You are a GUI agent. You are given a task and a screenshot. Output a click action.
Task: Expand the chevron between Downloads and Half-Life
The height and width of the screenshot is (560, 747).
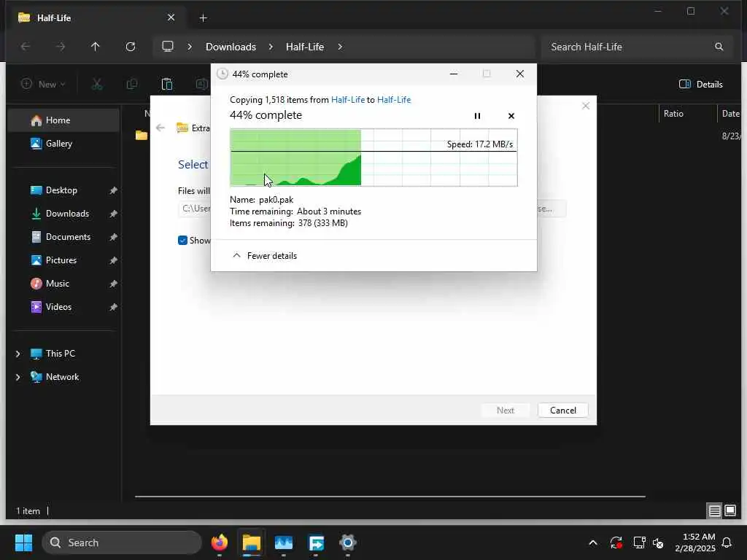[x=271, y=47]
